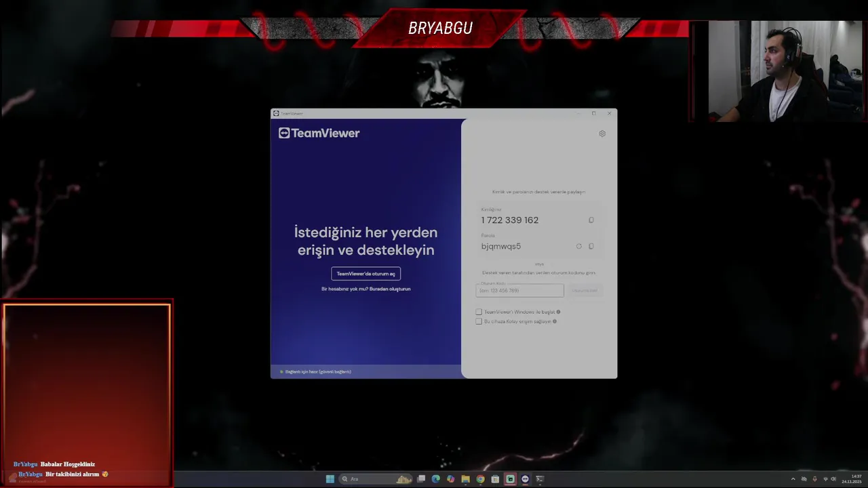Click the microphone icon in the system tray
Viewport: 868px width, 488px height.
814,479
